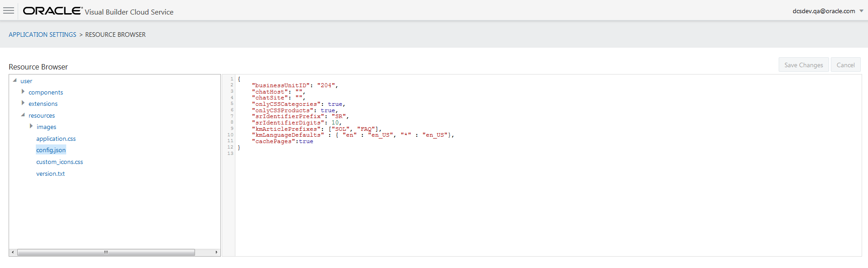Open the user account dropdown arrow

tap(861, 11)
